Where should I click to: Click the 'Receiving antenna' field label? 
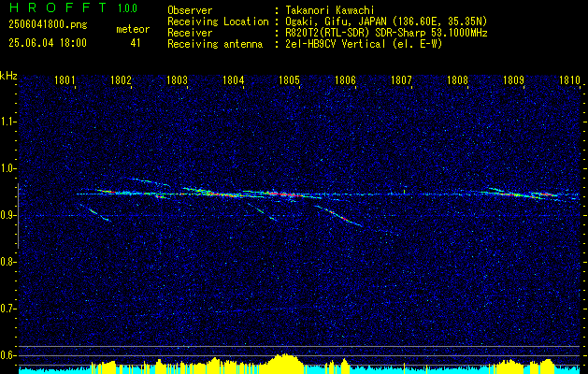point(215,44)
